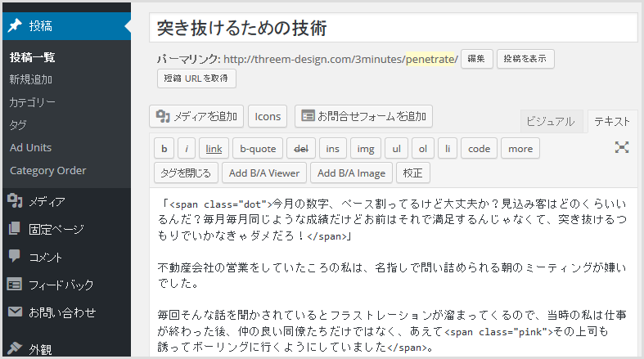Add a contact form (お問合せフォームを追加)
The image size is (644, 359).
[x=363, y=116]
